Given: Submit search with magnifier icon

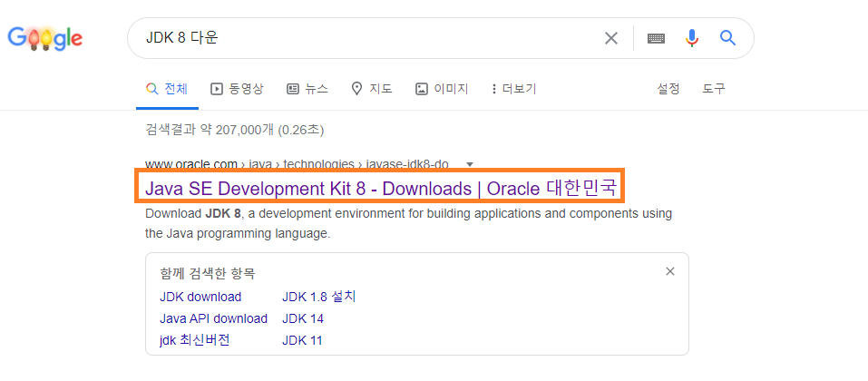Looking at the screenshot, I should click(728, 38).
